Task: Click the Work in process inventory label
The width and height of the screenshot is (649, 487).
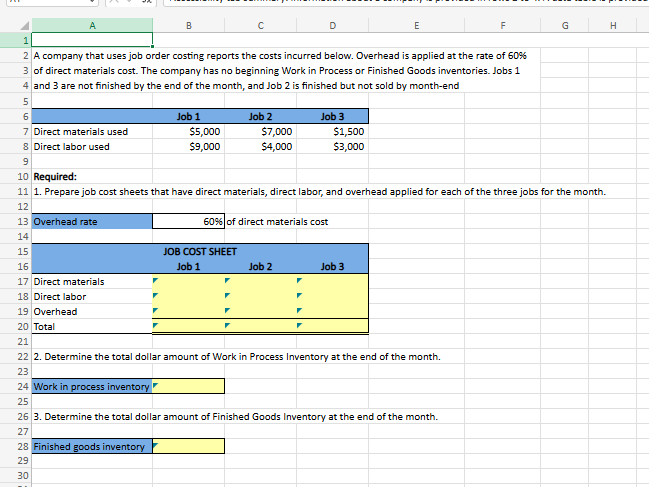Action: [x=92, y=386]
